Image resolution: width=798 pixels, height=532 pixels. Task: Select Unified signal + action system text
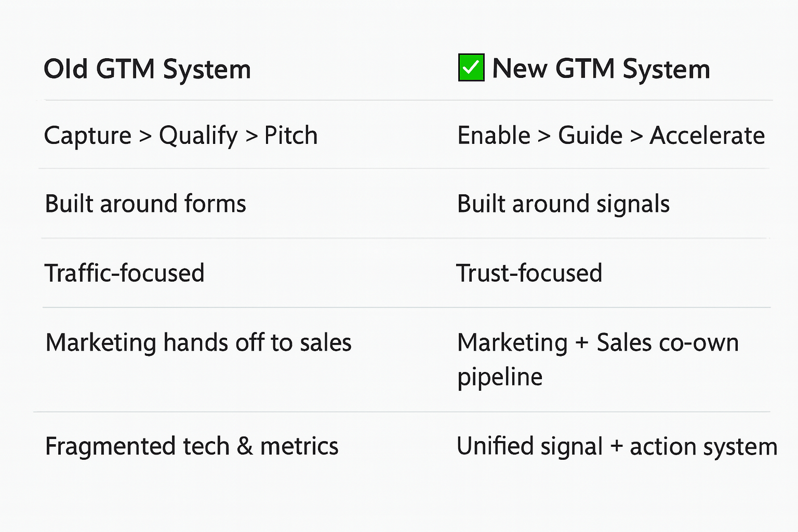click(617, 446)
